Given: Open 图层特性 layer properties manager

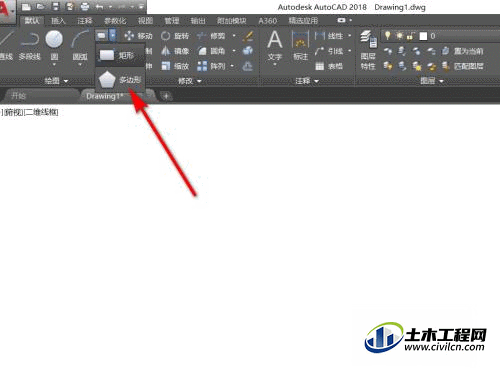Looking at the screenshot, I should 368,50.
